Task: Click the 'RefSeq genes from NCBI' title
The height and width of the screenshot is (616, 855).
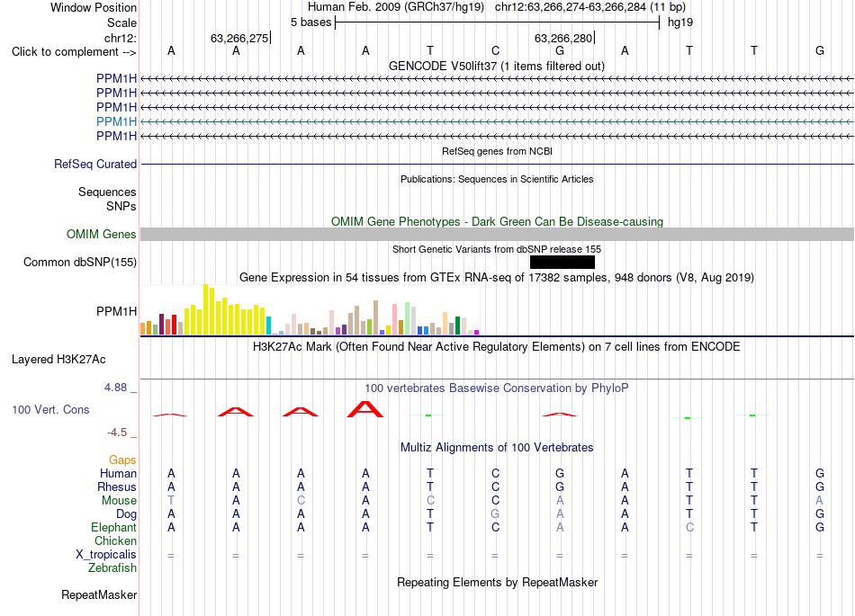Action: (497, 151)
